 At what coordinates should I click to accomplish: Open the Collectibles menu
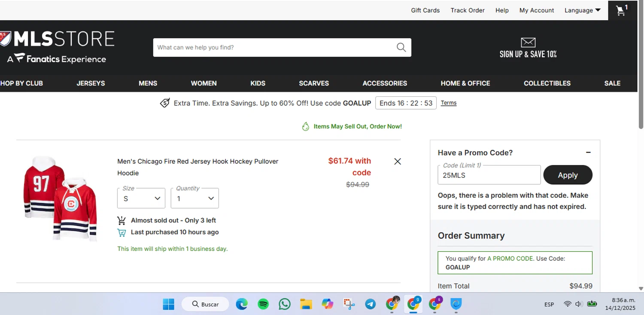tap(547, 83)
